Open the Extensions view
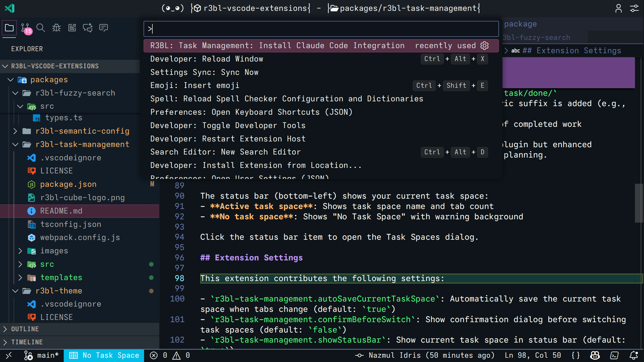This screenshot has width=644, height=362. point(72,28)
